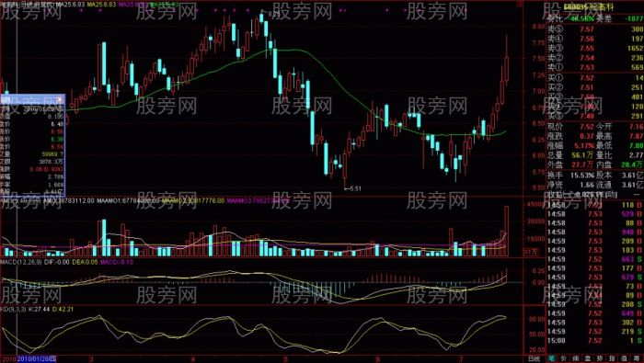Click the 换手 15.53% turnover value
Image resolution: width=644 pixels, height=363 pixels.
pyautogui.click(x=582, y=176)
